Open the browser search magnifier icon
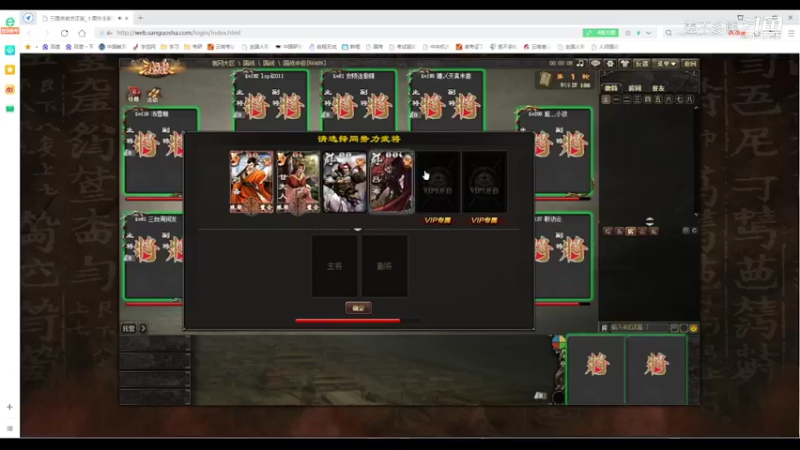This screenshot has width=800, height=450. pyautogui.click(x=668, y=33)
